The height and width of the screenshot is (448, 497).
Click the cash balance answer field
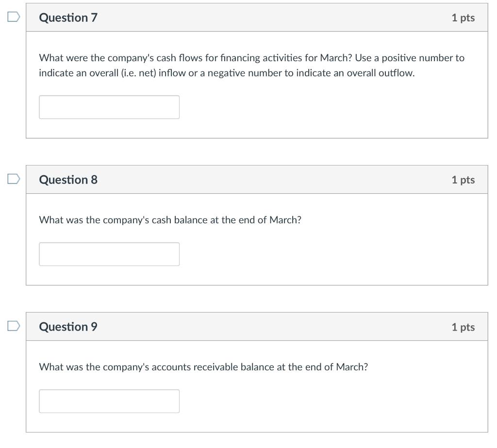pyautogui.click(x=109, y=254)
